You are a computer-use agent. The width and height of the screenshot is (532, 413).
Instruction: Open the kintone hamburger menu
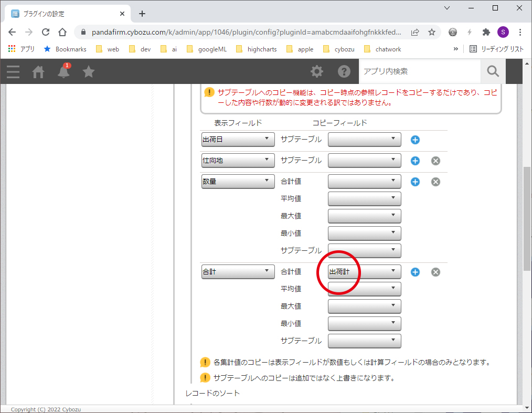coord(13,71)
